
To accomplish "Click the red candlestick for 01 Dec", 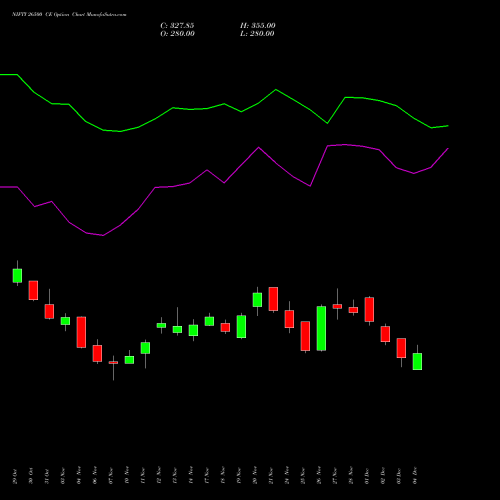I will (x=369, y=310).
